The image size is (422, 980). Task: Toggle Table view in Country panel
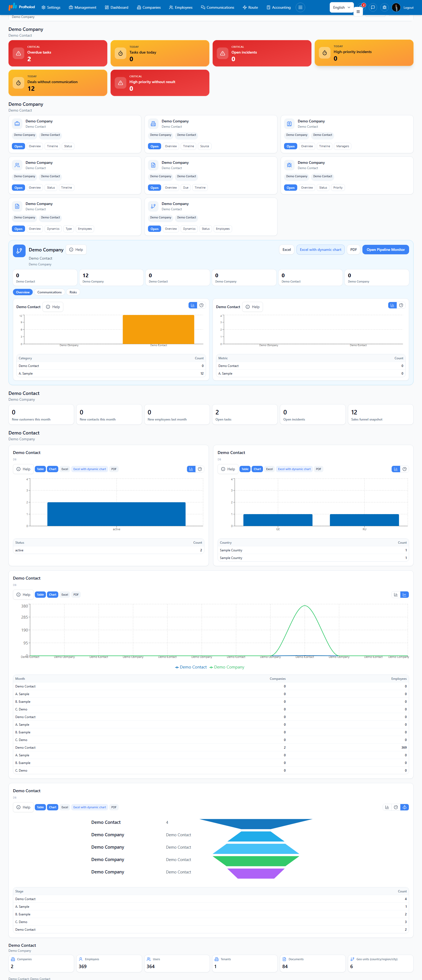[x=245, y=469]
